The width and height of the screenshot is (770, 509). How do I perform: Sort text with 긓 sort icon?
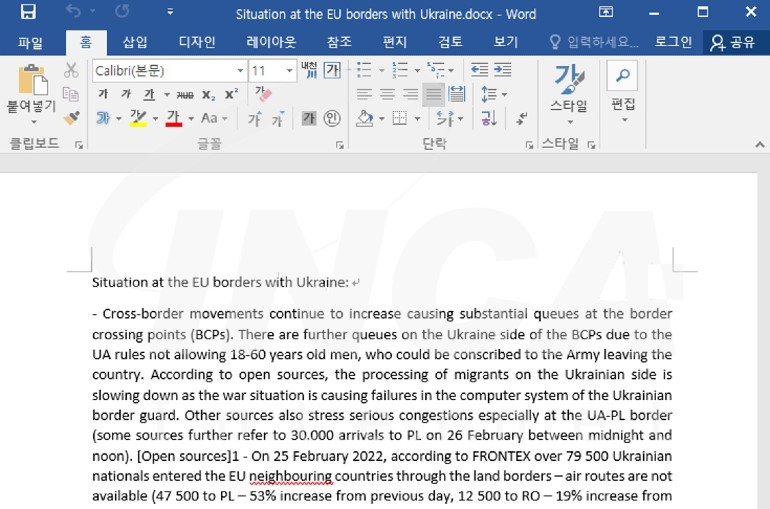pyautogui.click(x=488, y=118)
